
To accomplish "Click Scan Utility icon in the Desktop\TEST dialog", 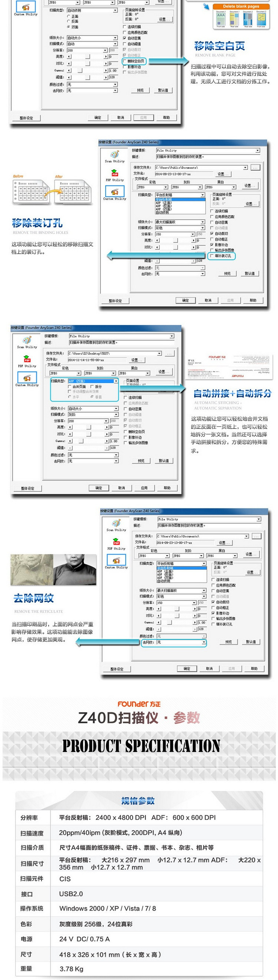I will coord(27,340).
